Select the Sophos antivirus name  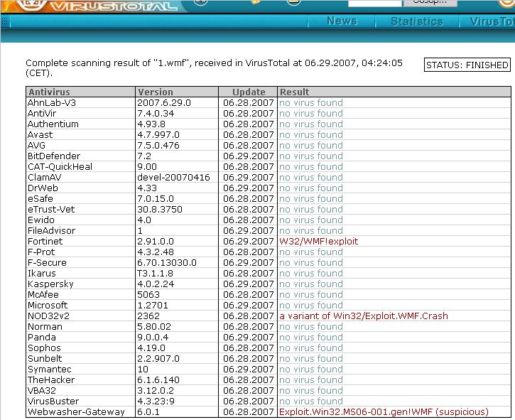(44, 348)
